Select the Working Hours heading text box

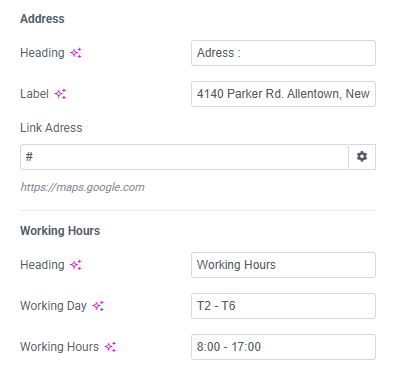click(x=283, y=265)
